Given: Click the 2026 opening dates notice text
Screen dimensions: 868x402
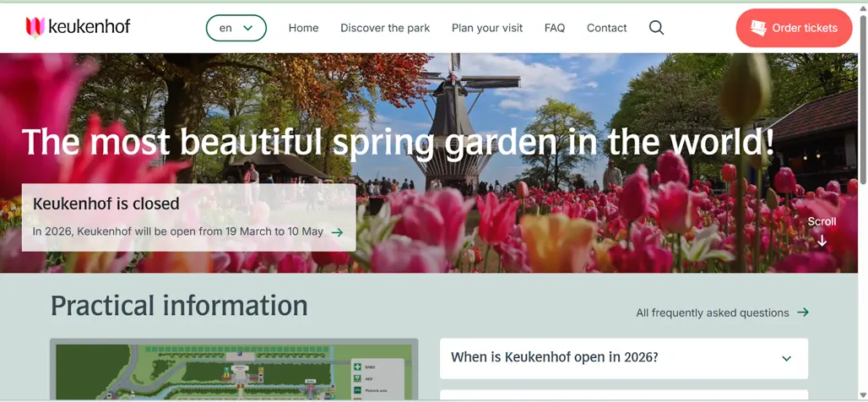Looking at the screenshot, I should pyautogui.click(x=177, y=231).
